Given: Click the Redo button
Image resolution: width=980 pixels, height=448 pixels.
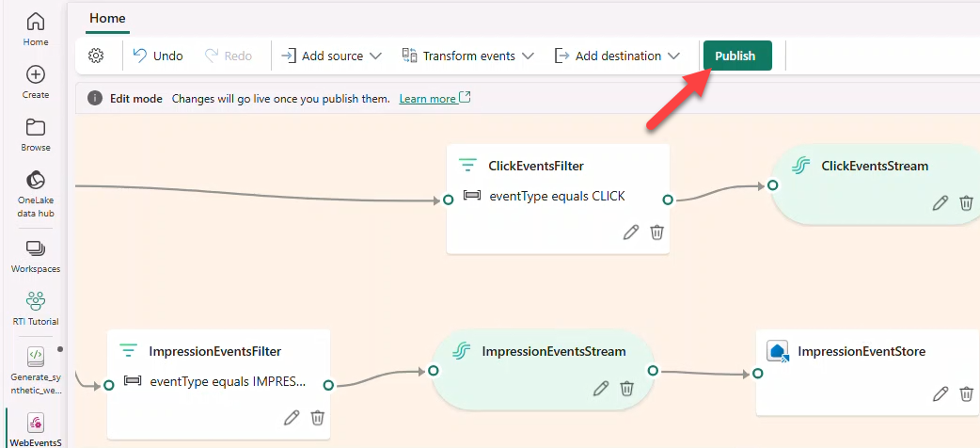Looking at the screenshot, I should (x=229, y=56).
